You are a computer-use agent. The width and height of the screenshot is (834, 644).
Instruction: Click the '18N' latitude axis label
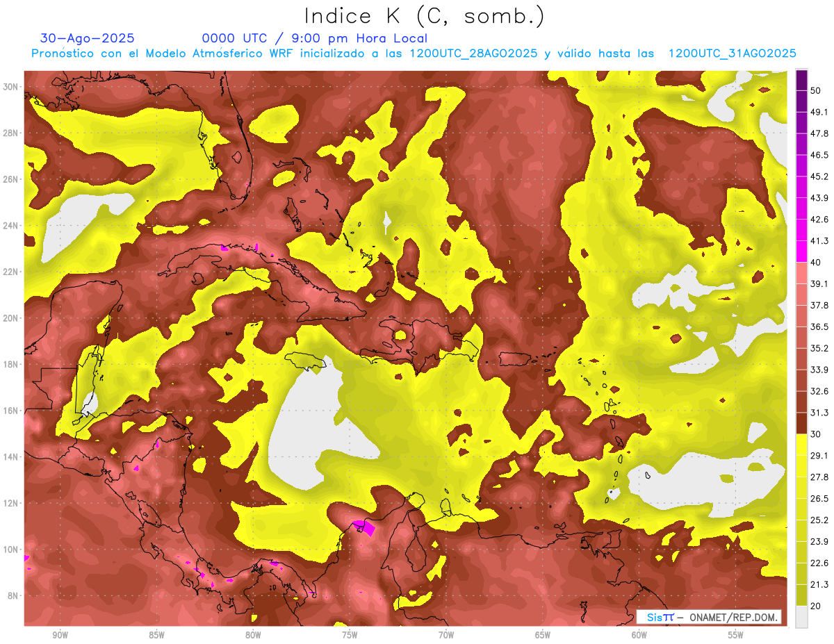(11, 364)
